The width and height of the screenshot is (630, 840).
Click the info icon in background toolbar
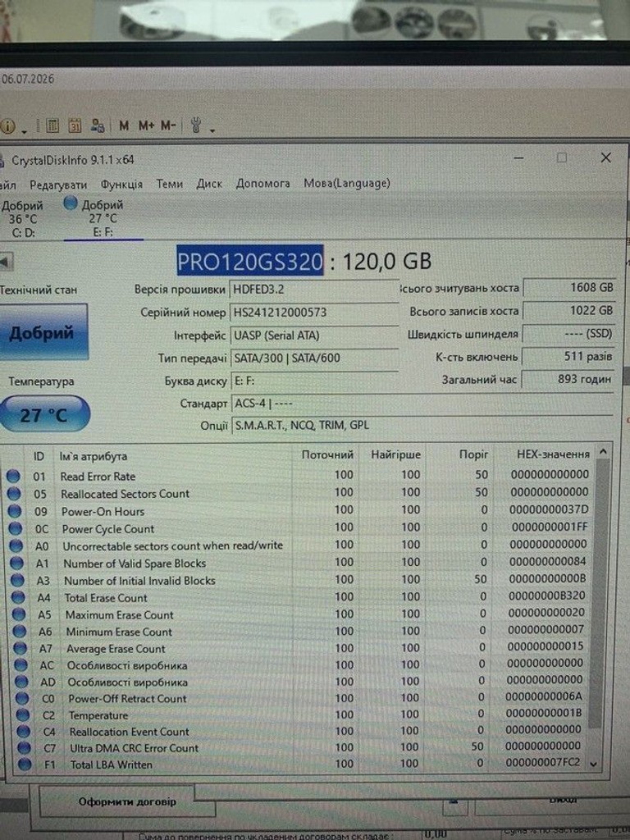click(x=7, y=126)
